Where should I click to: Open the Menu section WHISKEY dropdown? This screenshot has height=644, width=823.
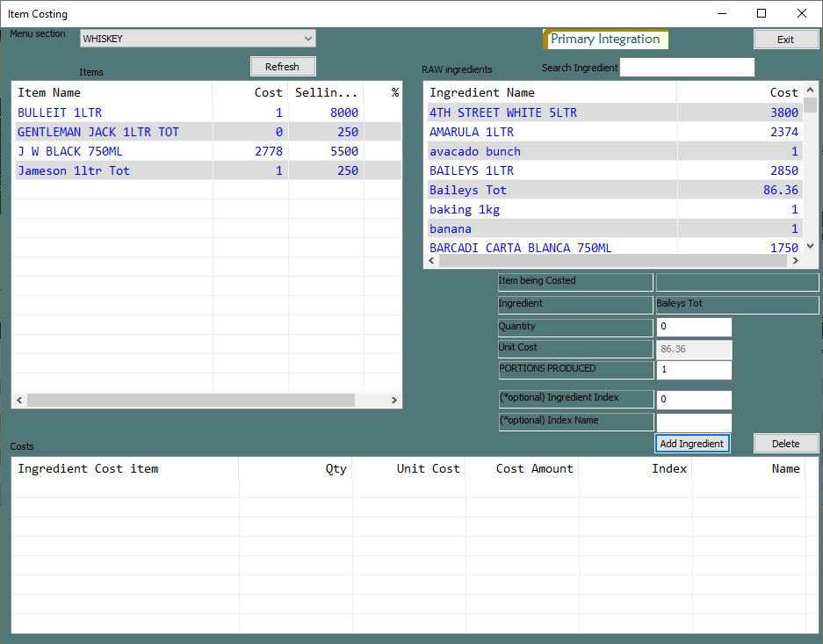click(198, 39)
